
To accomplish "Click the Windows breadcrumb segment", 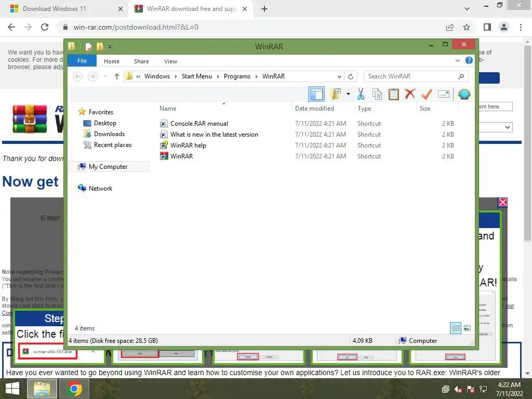I will pyautogui.click(x=157, y=76).
